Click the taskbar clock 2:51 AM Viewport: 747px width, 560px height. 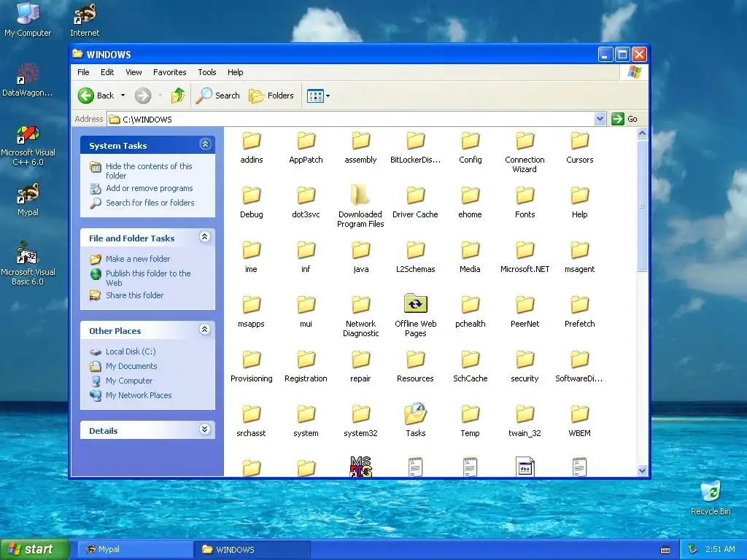click(x=720, y=550)
